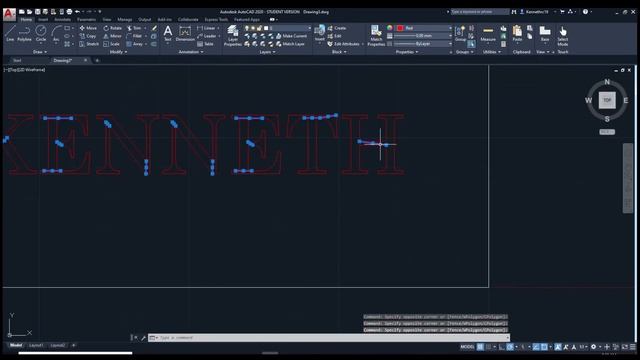640x360 pixels.
Task: Toggle polar tracking in status bar
Action: pyautogui.click(x=510, y=347)
